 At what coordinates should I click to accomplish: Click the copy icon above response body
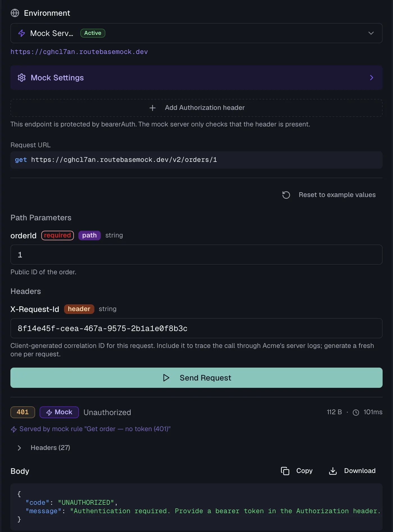coord(285,471)
